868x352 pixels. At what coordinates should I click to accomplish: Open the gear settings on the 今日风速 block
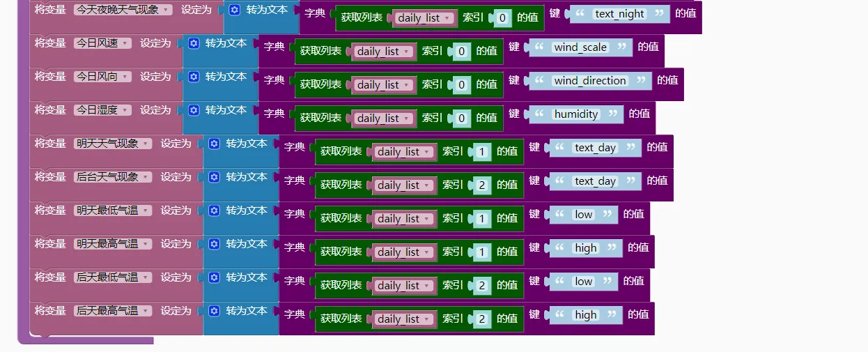coord(194,43)
